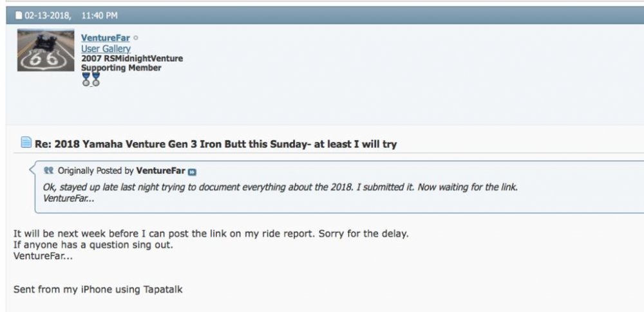Click the page icon beside the post title

(26, 143)
